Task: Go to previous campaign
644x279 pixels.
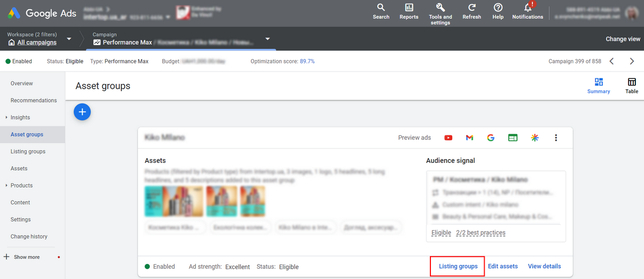Action: tap(612, 61)
